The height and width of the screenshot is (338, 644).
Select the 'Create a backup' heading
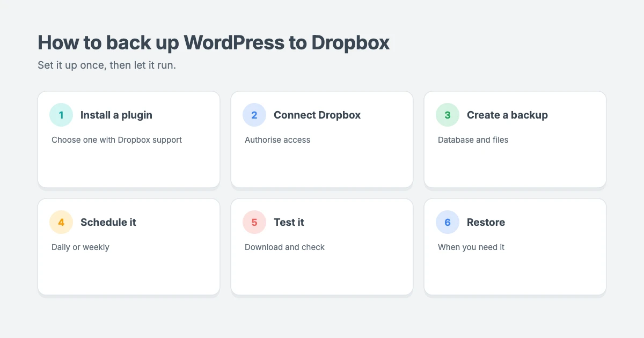(507, 115)
